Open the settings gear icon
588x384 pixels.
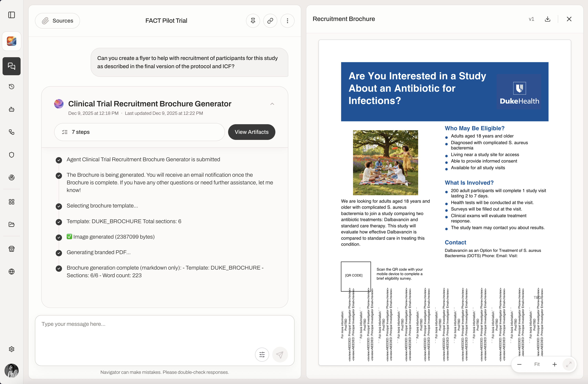pos(12,349)
